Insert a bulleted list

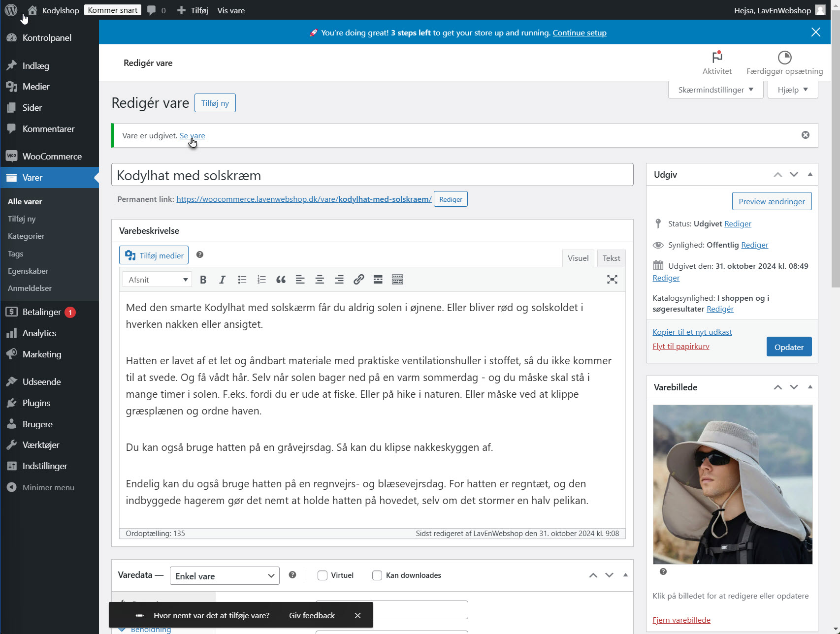point(242,279)
